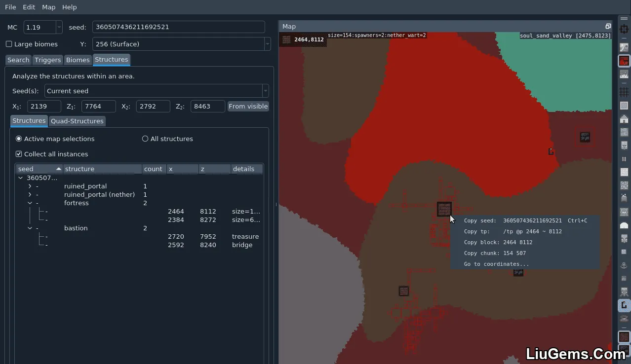Sort by the seed column header
The width and height of the screenshot is (631, 364).
click(x=39, y=169)
